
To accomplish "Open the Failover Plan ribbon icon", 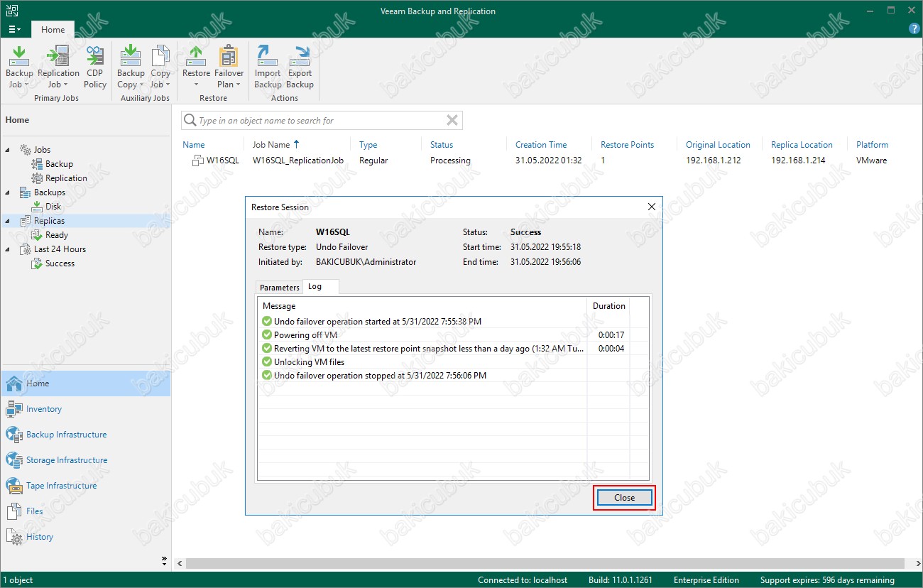I will coord(229,67).
